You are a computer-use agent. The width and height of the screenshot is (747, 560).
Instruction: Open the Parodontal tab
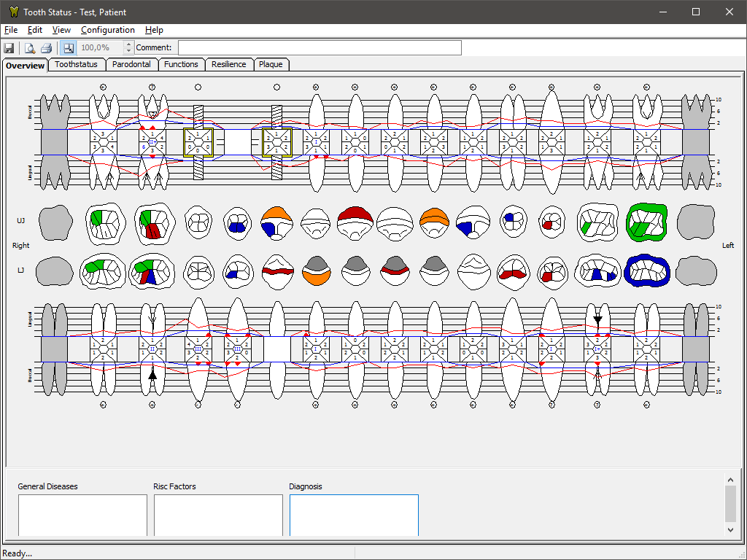pyautogui.click(x=131, y=64)
